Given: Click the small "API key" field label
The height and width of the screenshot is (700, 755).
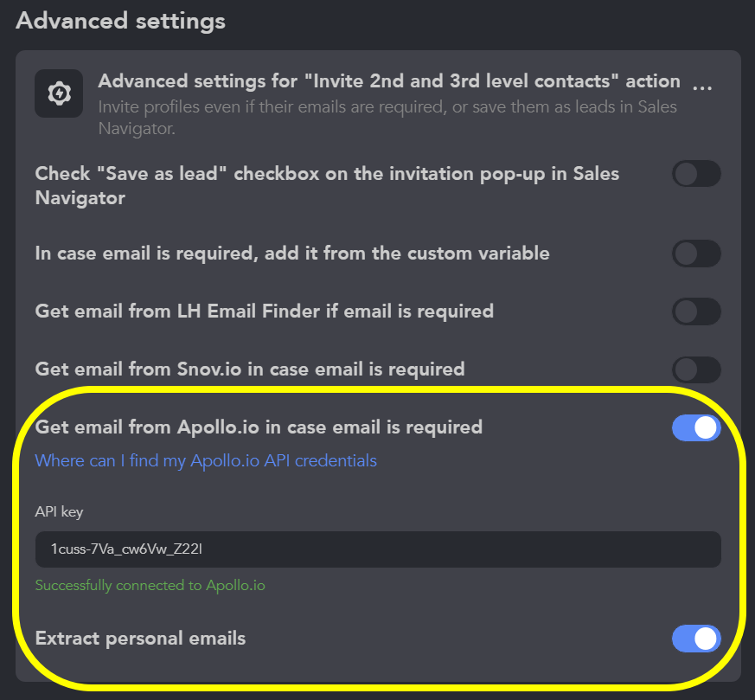Looking at the screenshot, I should (x=59, y=511).
